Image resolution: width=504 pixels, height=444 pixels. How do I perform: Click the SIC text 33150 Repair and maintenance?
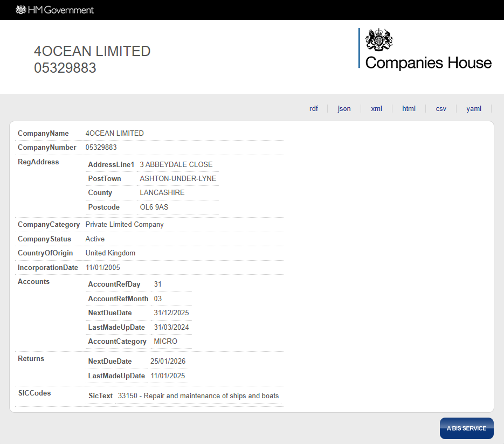click(x=198, y=396)
